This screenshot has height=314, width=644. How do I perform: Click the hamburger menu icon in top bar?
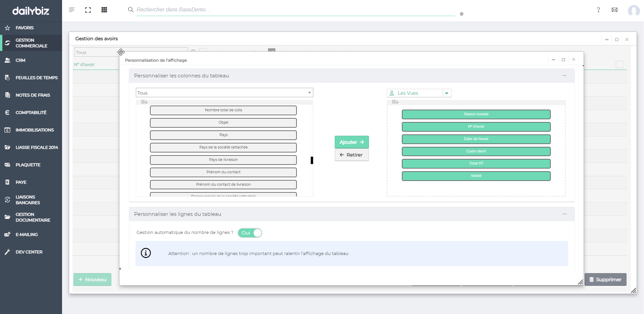72,10
